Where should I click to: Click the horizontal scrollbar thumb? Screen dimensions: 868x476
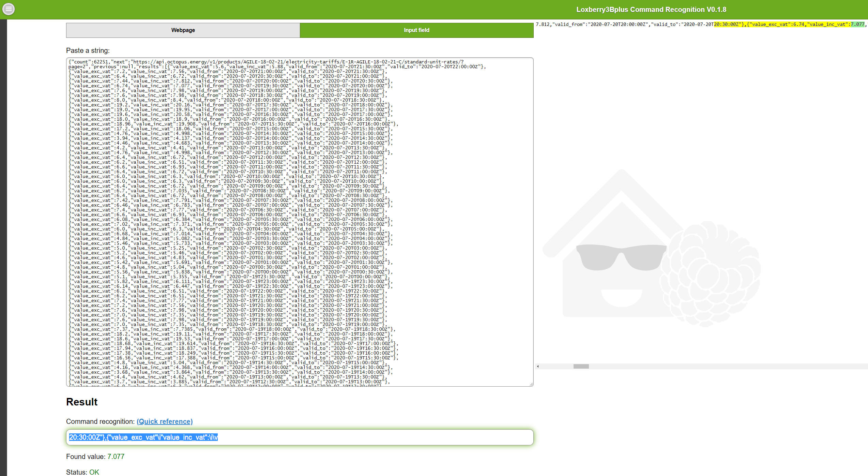point(581,367)
